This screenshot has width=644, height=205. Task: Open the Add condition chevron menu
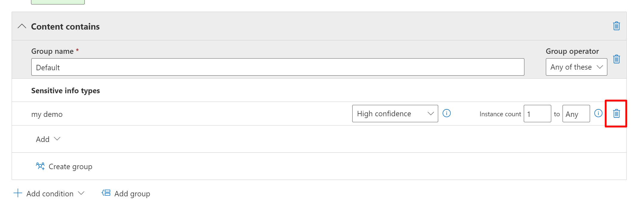click(x=81, y=193)
